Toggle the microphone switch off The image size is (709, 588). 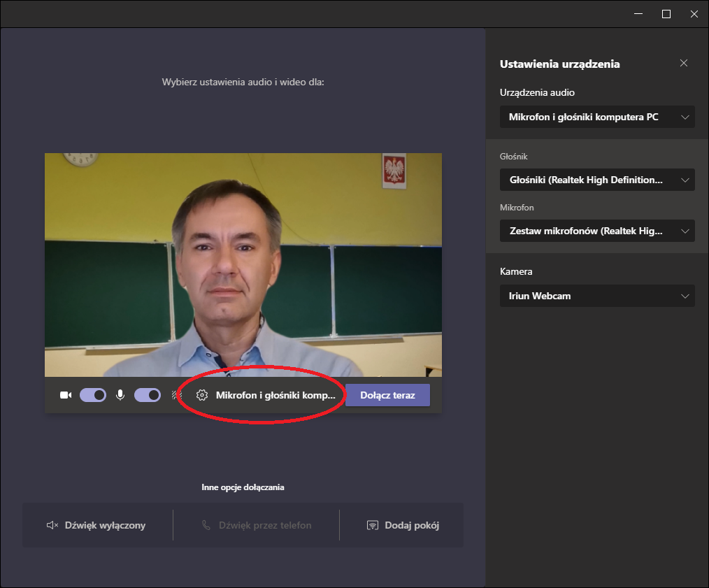147,395
